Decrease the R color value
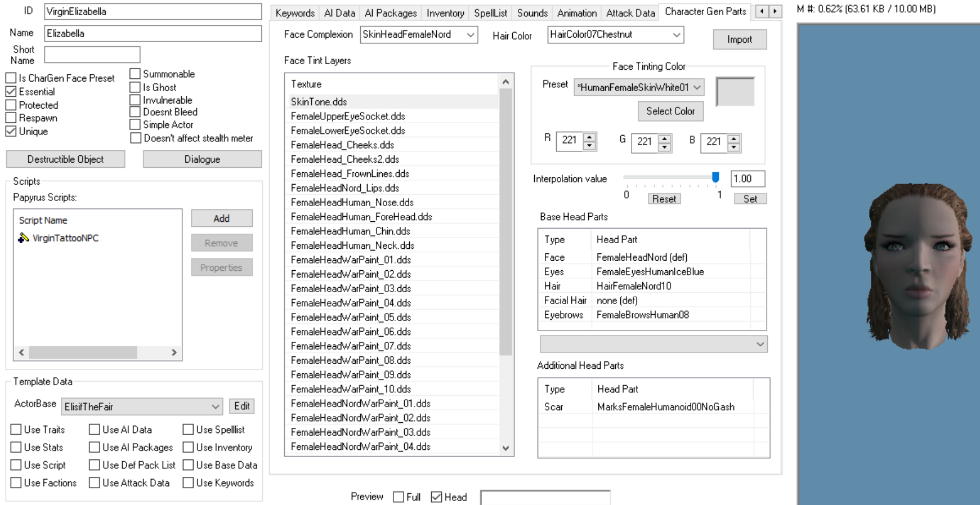The height and width of the screenshot is (505, 980). click(x=589, y=146)
